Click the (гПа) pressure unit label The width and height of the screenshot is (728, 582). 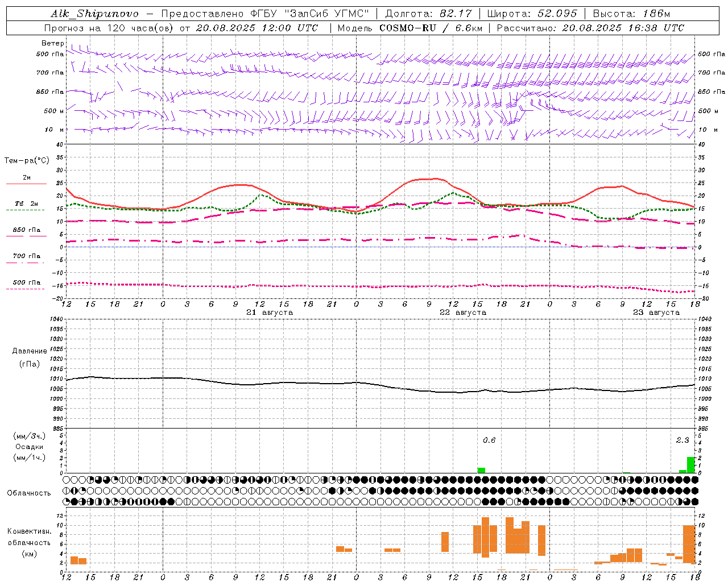30,364
